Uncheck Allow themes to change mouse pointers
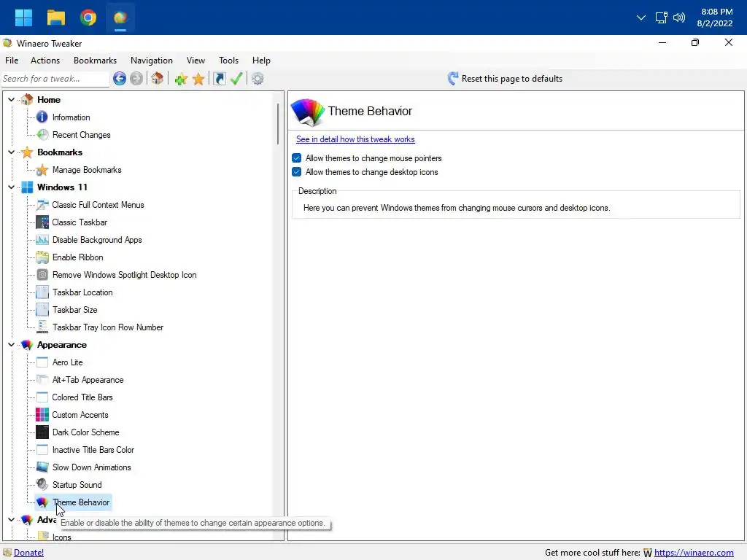The height and width of the screenshot is (560, 747). (x=297, y=158)
